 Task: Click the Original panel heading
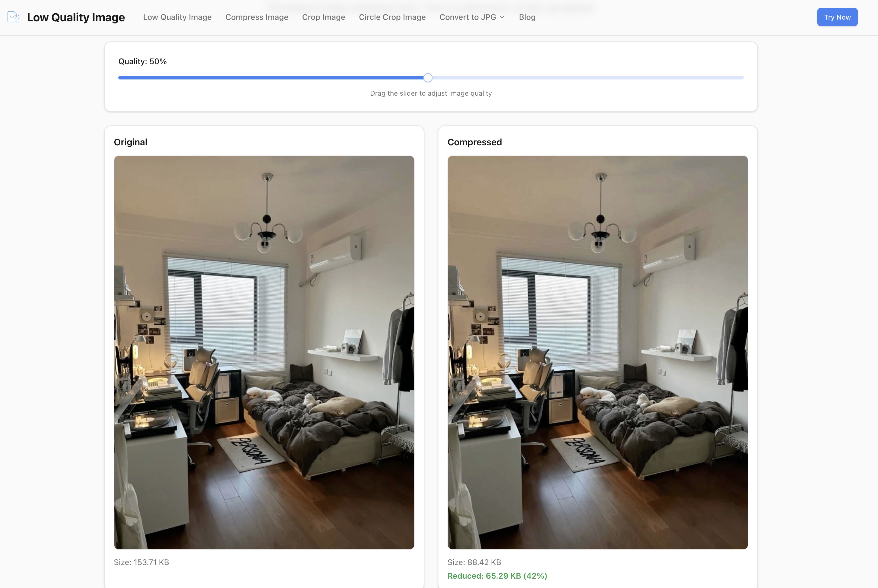click(130, 142)
